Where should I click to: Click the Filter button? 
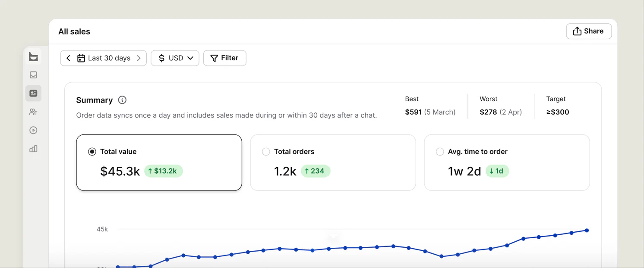[x=224, y=58]
